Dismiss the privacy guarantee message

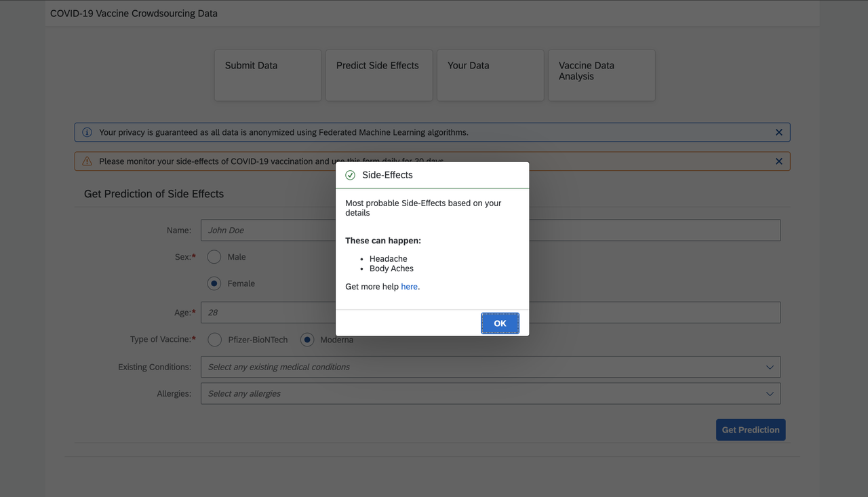pyautogui.click(x=778, y=132)
